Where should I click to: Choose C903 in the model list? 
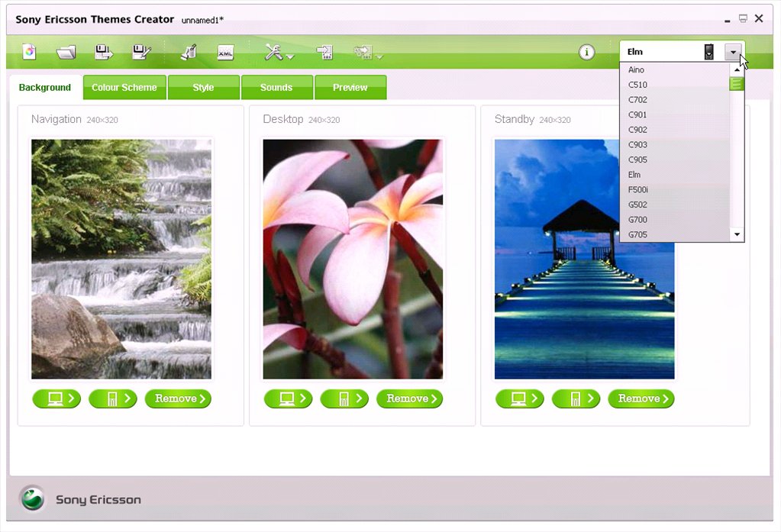pyautogui.click(x=674, y=144)
